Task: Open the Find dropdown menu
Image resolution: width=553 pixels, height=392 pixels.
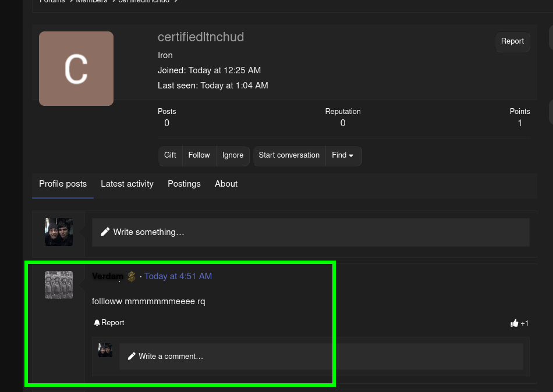Action: pyautogui.click(x=343, y=156)
